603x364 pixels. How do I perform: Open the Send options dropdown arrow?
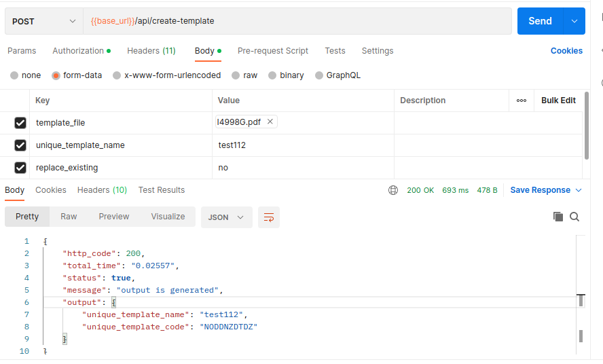pyautogui.click(x=574, y=21)
